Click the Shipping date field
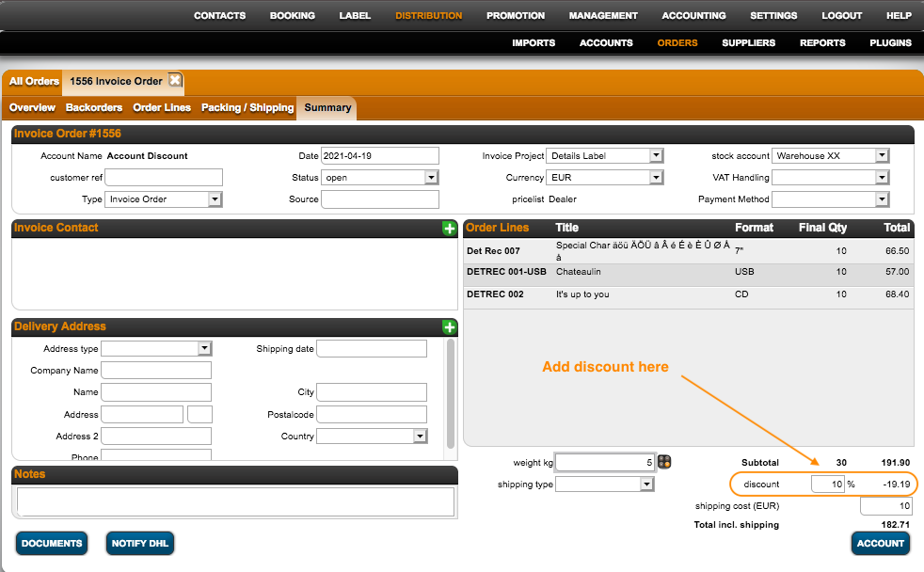Image resolution: width=924 pixels, height=572 pixels. 372,348
